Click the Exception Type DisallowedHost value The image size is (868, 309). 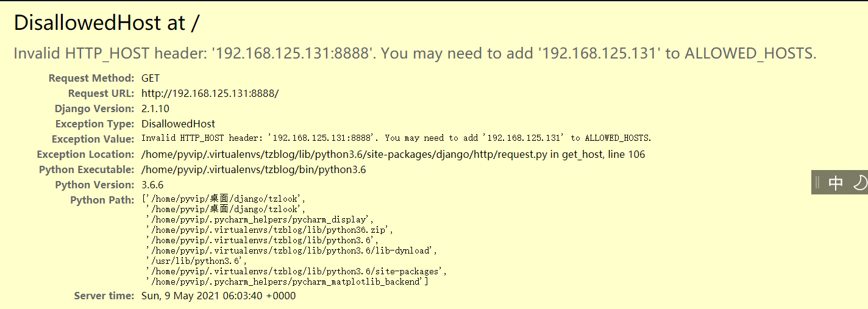[x=178, y=124]
